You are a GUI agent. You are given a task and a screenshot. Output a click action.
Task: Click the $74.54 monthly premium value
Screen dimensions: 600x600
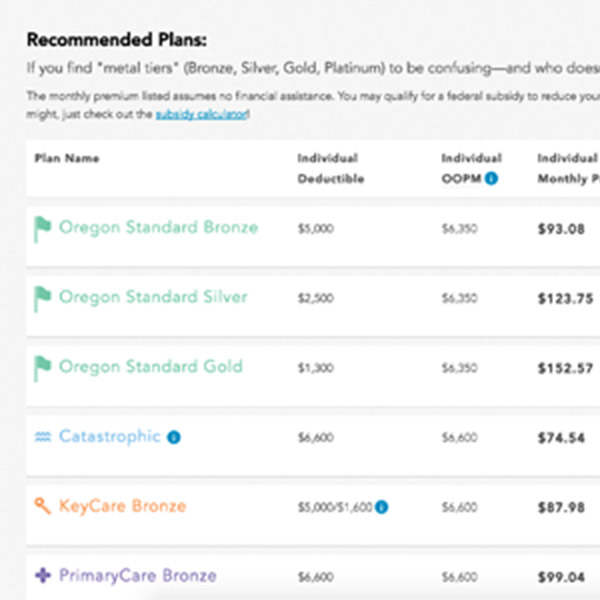[561, 438]
